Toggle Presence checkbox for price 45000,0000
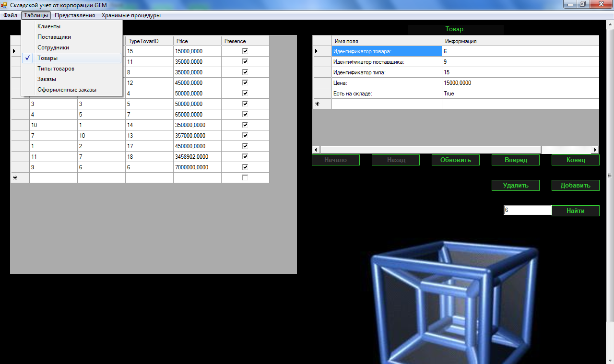Image resolution: width=614 pixels, height=364 pixels. (245, 82)
